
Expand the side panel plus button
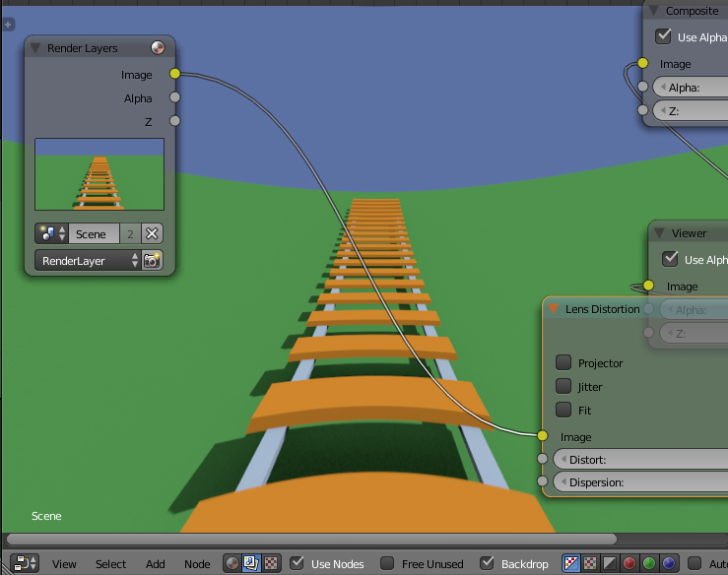[8, 25]
